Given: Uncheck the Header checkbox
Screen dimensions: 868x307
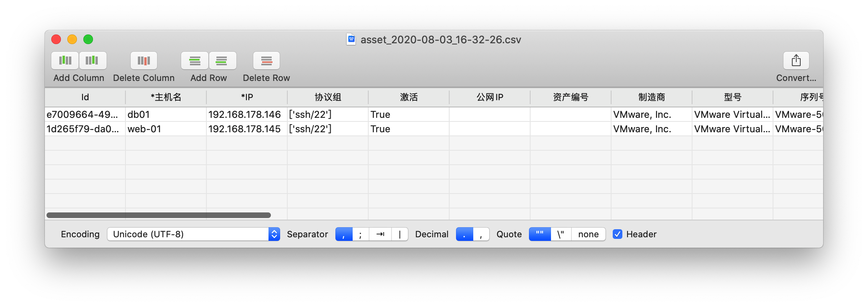Looking at the screenshot, I should click(x=618, y=234).
